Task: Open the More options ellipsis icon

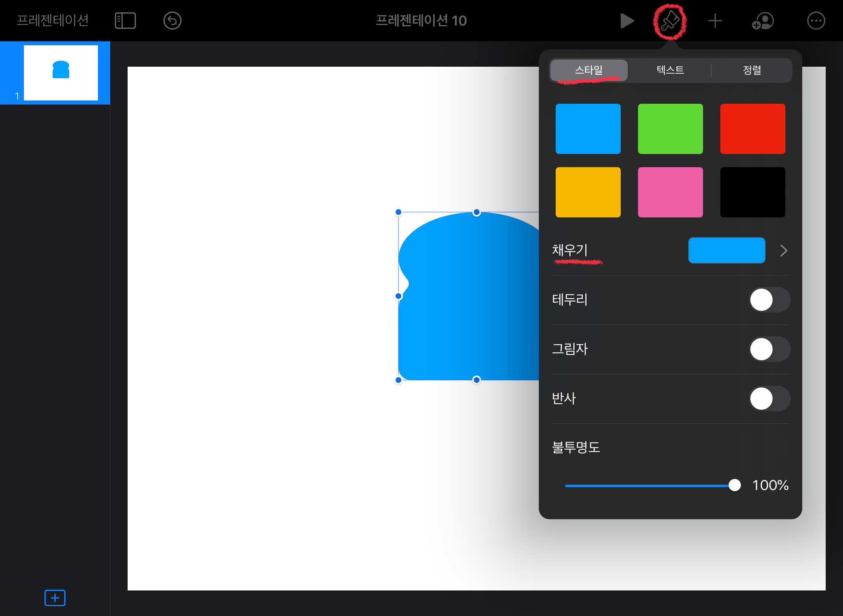Action: (816, 21)
